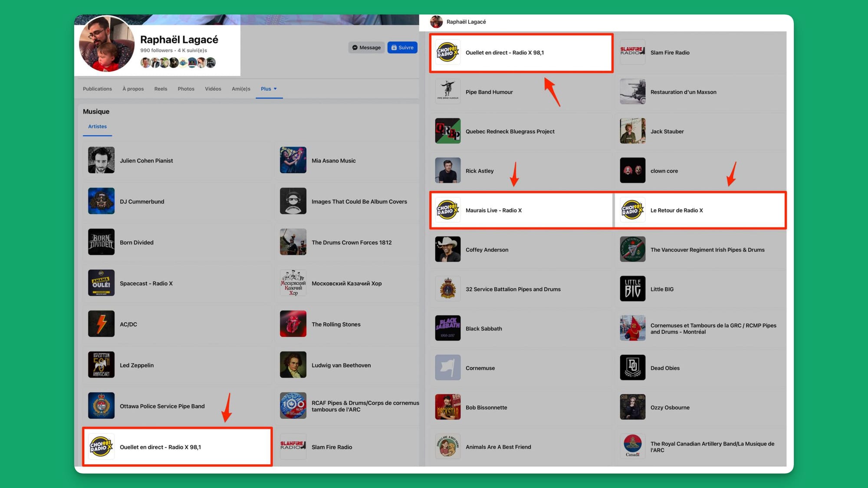This screenshot has width=868, height=488.
Task: Select the Artistes sub-tab
Action: (97, 126)
